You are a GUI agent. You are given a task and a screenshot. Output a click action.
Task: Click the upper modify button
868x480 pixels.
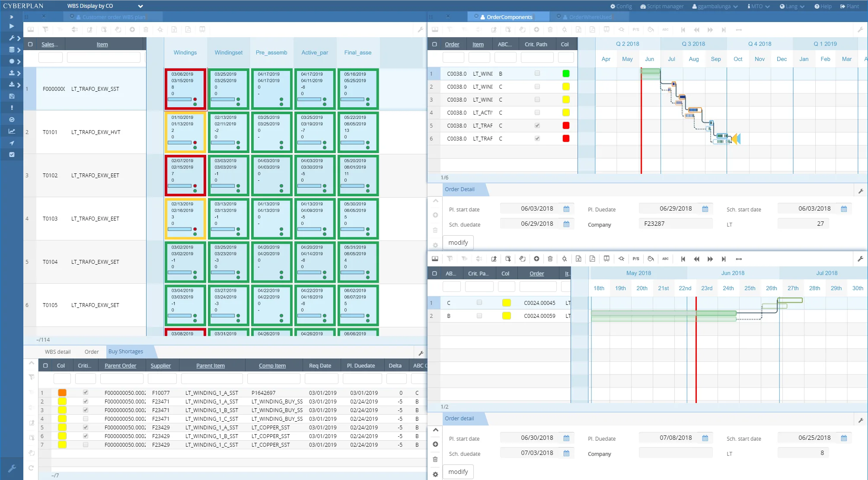(x=458, y=243)
